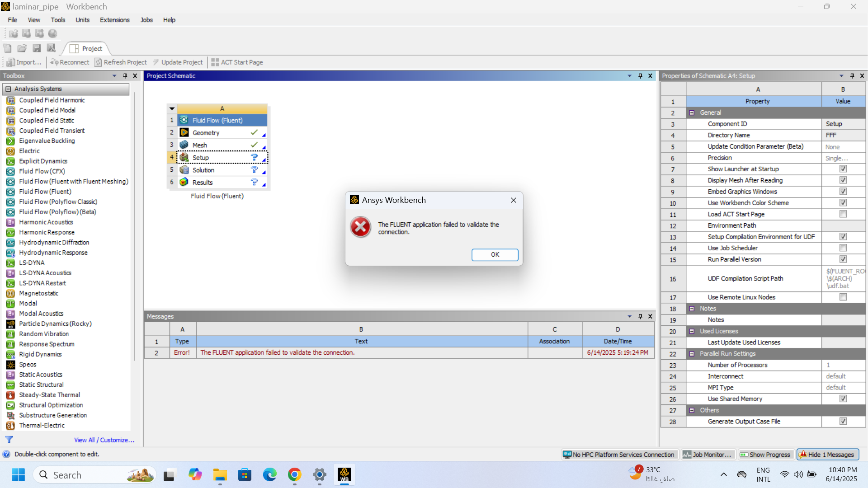
Task: Open the Units menu
Action: point(82,20)
